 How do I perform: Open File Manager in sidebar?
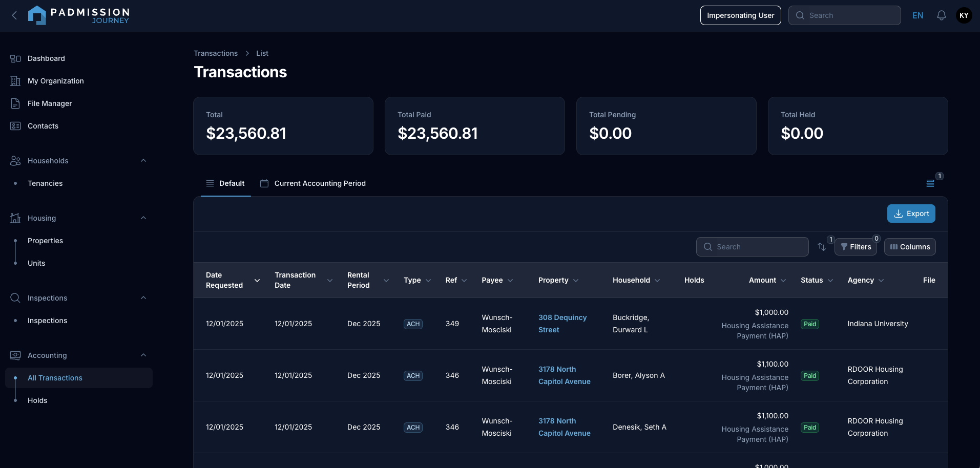50,103
